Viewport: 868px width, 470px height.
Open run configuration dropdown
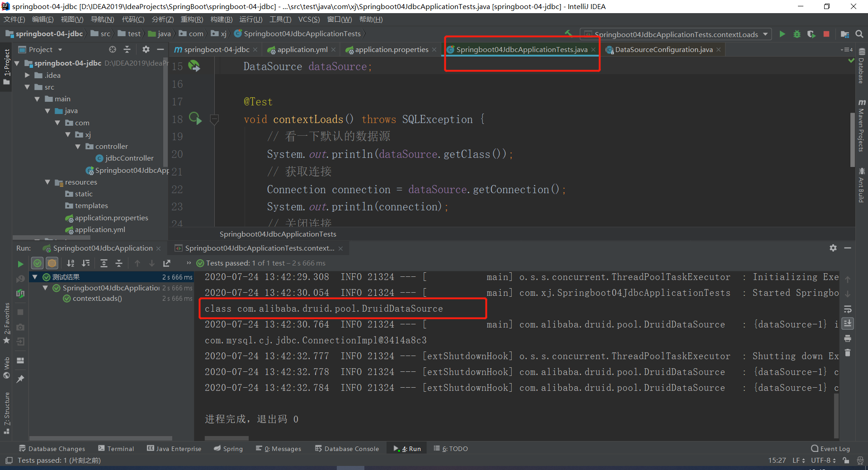pyautogui.click(x=765, y=34)
